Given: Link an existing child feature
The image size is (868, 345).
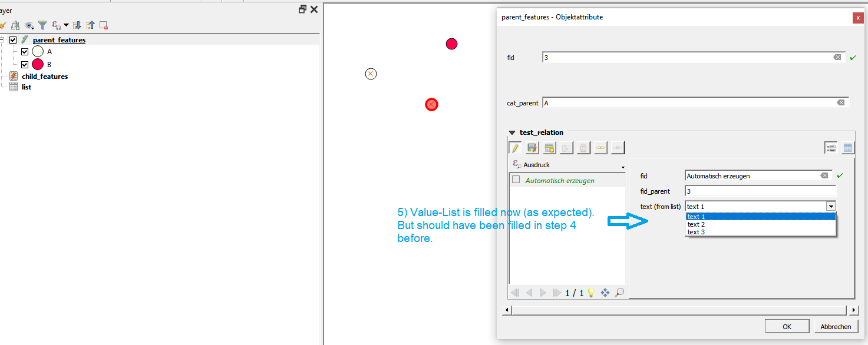Looking at the screenshot, I should [600, 147].
